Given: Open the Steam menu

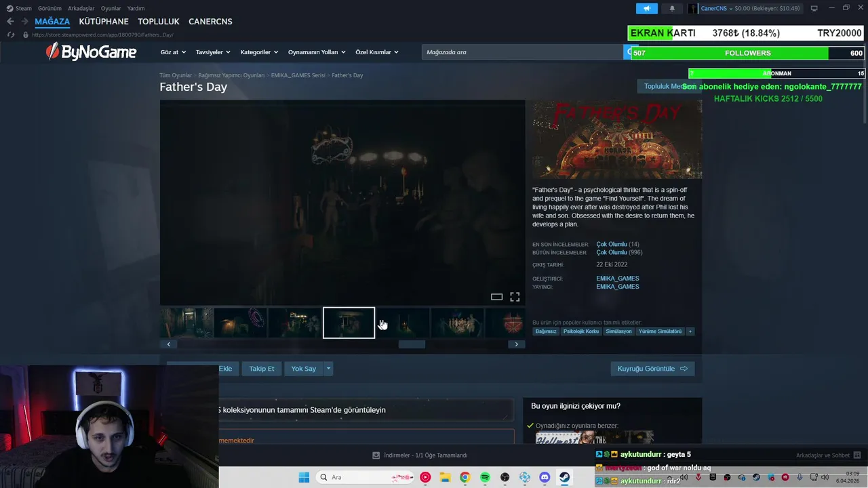Looking at the screenshot, I should pos(19,8).
